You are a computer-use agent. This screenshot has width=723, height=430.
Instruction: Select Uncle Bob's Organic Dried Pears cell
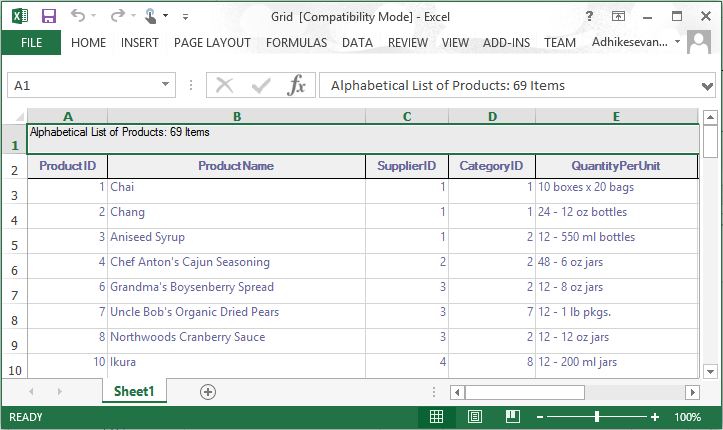(x=237, y=316)
